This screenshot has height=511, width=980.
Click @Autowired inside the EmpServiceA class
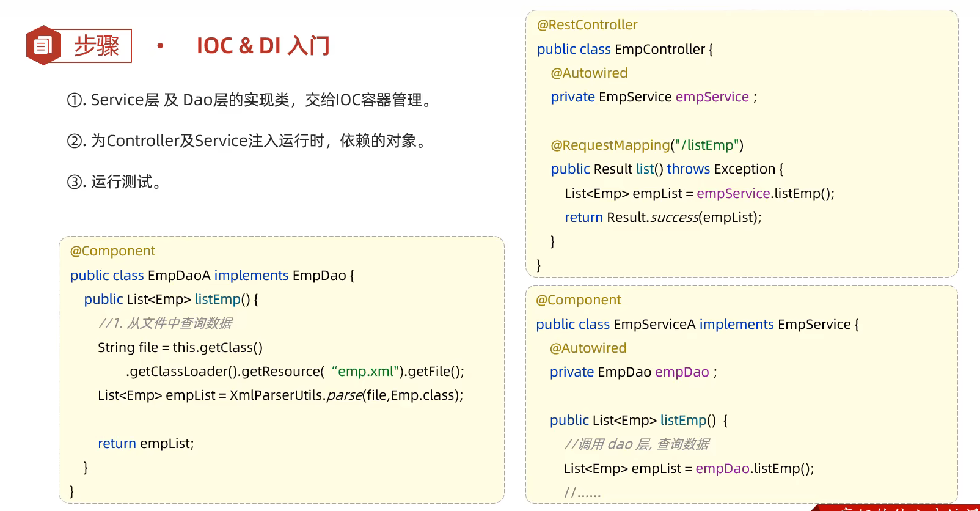click(x=588, y=348)
